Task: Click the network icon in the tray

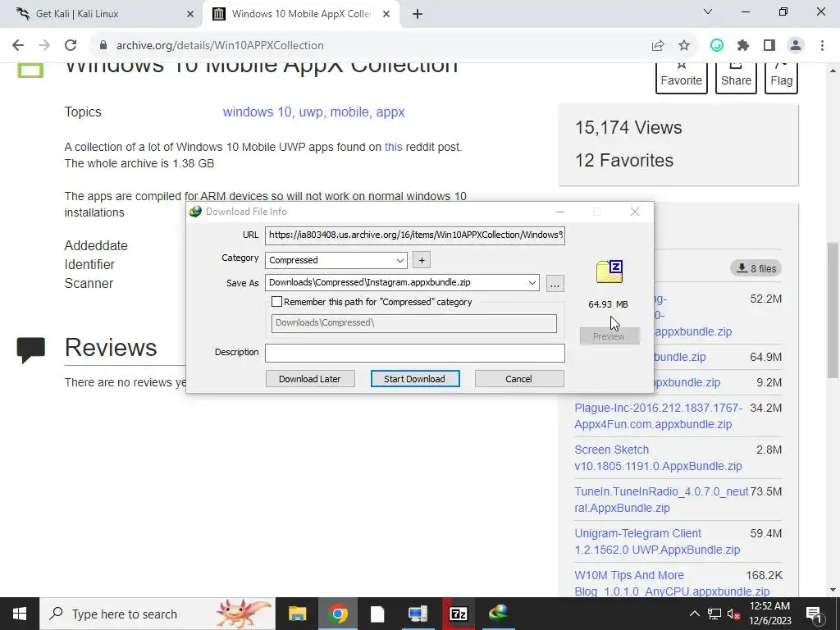Action: [x=714, y=614]
